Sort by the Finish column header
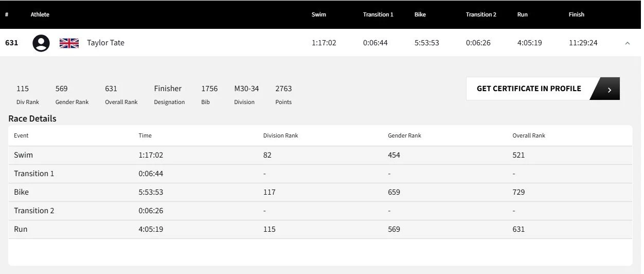644x274 pixels. pos(577,14)
